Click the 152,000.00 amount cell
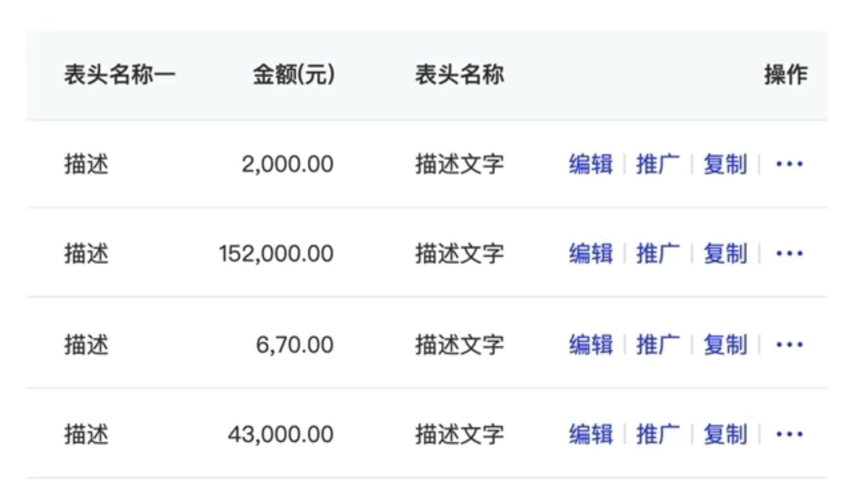This screenshot has width=845, height=504. point(276,253)
